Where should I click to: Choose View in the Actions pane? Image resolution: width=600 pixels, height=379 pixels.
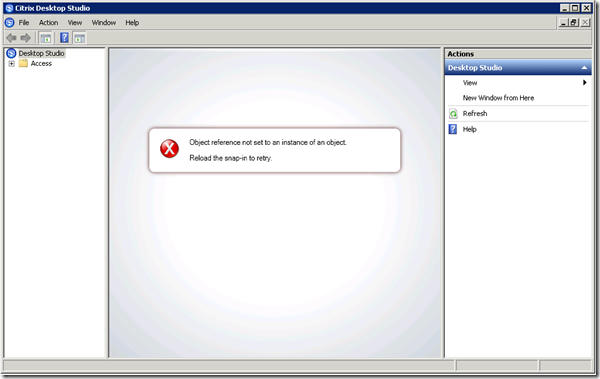pos(470,83)
